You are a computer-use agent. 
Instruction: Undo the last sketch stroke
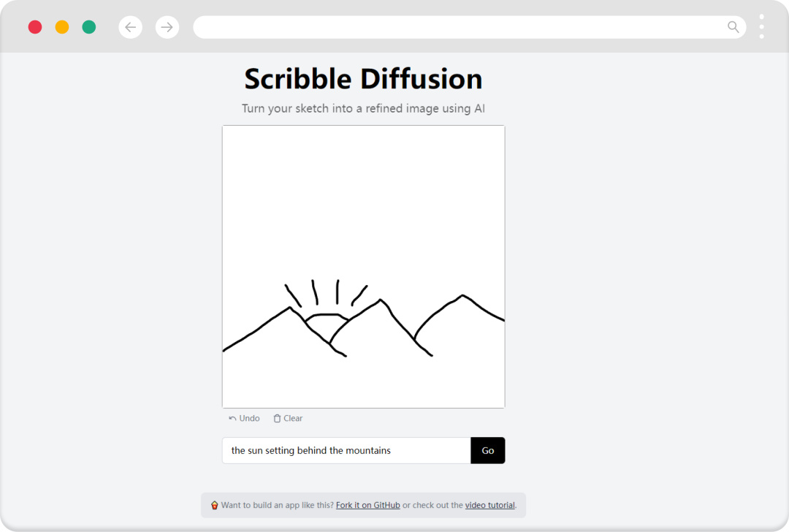coord(244,419)
